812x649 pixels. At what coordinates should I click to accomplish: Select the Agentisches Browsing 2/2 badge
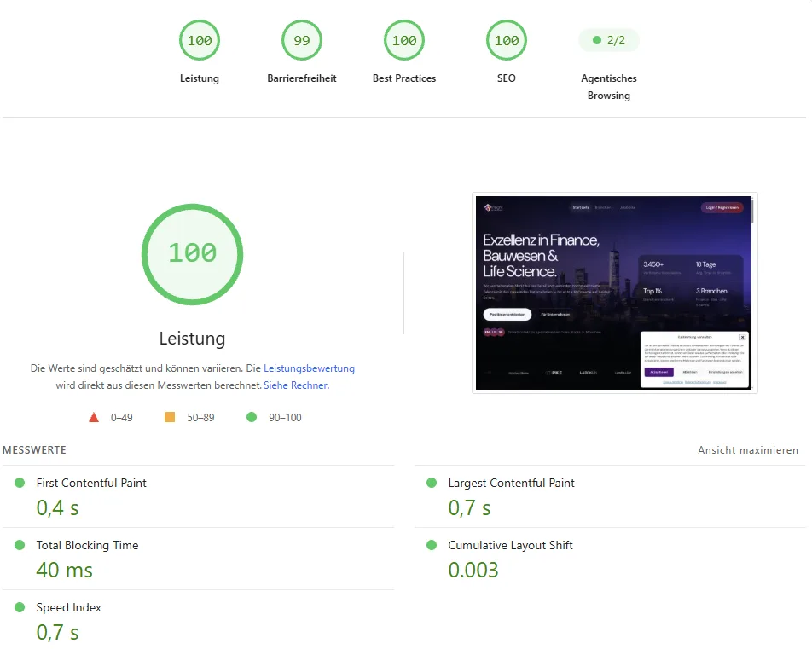[609, 40]
